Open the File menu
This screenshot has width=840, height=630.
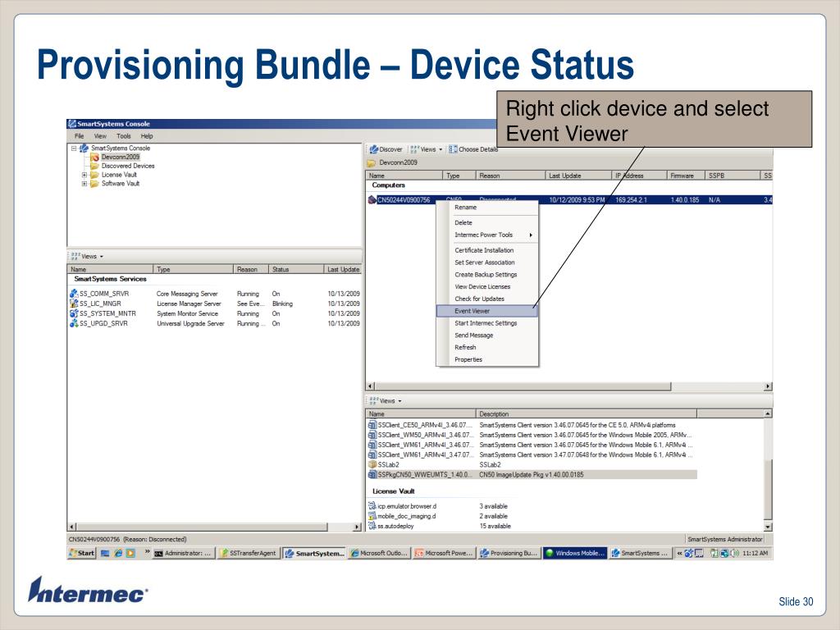pyautogui.click(x=80, y=136)
